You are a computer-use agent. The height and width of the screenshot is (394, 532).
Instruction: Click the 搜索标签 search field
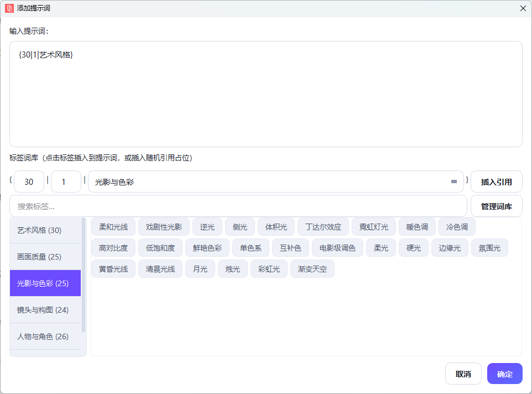coord(238,206)
